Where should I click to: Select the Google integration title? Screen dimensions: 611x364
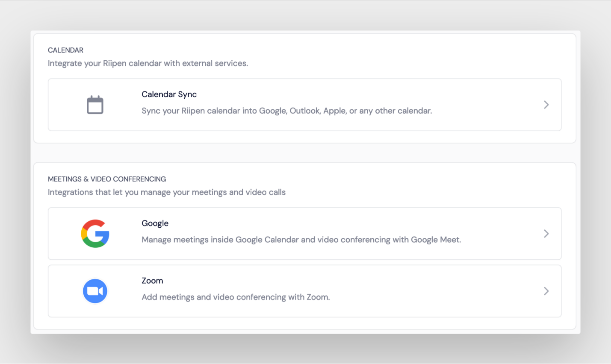tap(155, 223)
